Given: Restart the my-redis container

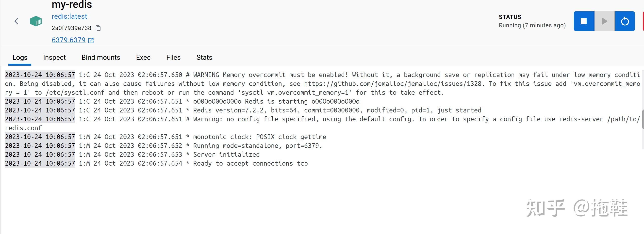Looking at the screenshot, I should 625,21.
